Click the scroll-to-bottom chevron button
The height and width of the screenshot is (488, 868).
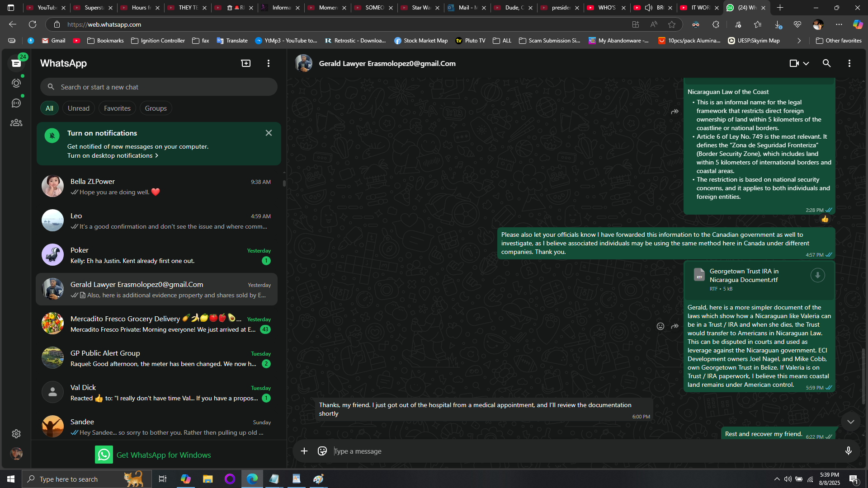coord(850,422)
